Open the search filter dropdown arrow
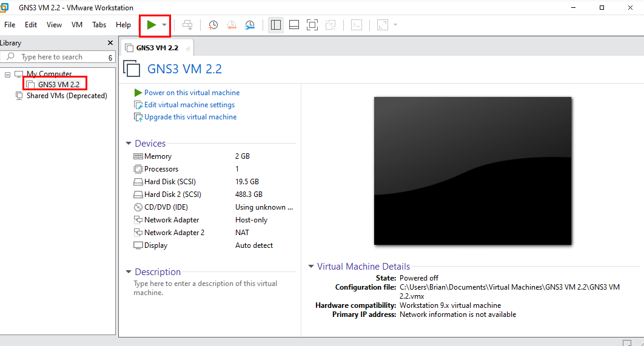The image size is (644, 346). [110, 58]
